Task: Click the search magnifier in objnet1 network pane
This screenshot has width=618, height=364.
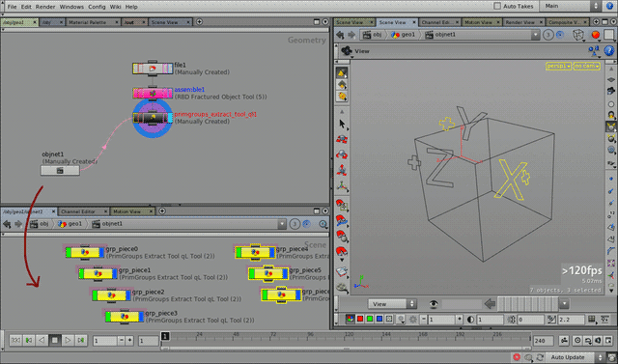Action: (323, 224)
